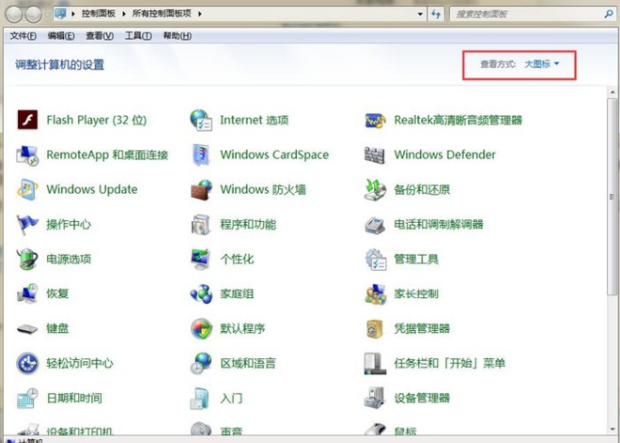Open the 家长控制 link text
This screenshot has width=620, height=443.
[x=416, y=294]
